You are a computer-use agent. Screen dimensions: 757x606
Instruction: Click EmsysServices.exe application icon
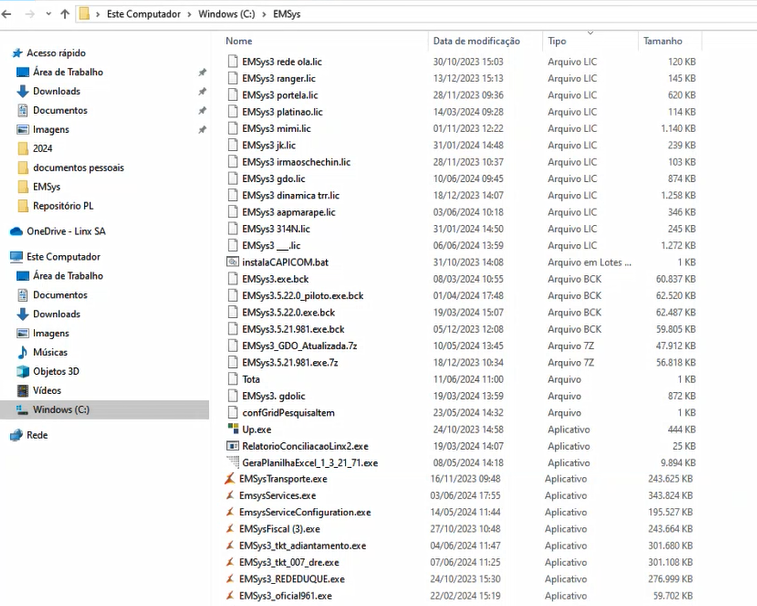230,495
